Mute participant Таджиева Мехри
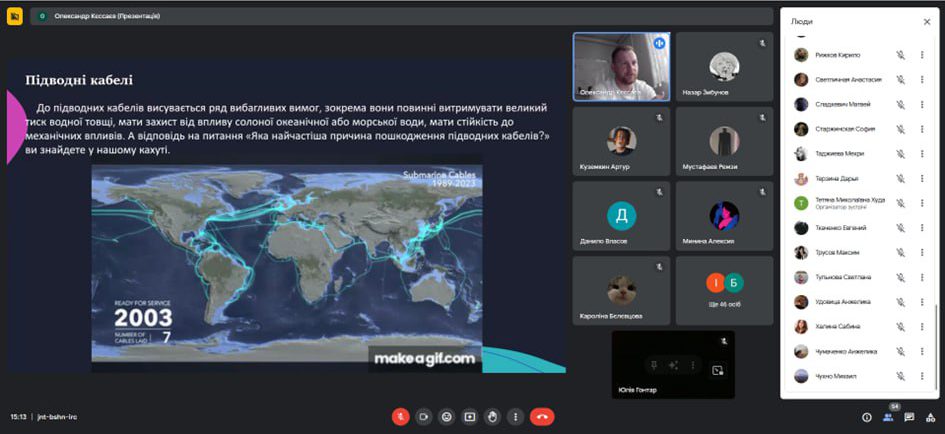945x434 pixels. point(900,154)
